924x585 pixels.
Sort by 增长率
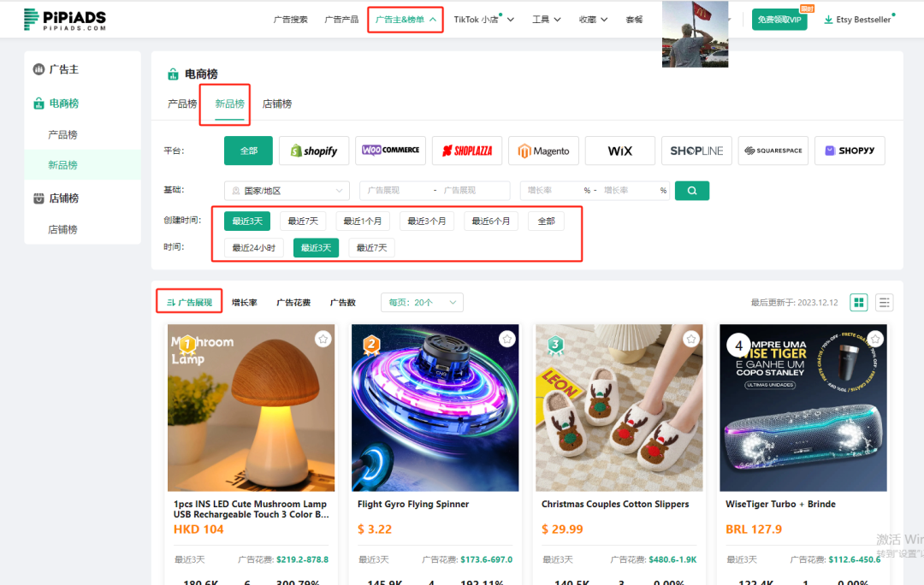[x=244, y=302]
